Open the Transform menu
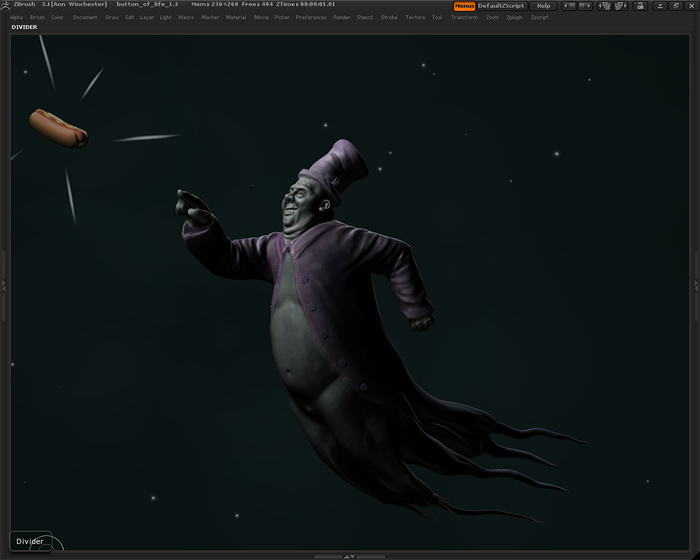The height and width of the screenshot is (560, 700). point(464,17)
